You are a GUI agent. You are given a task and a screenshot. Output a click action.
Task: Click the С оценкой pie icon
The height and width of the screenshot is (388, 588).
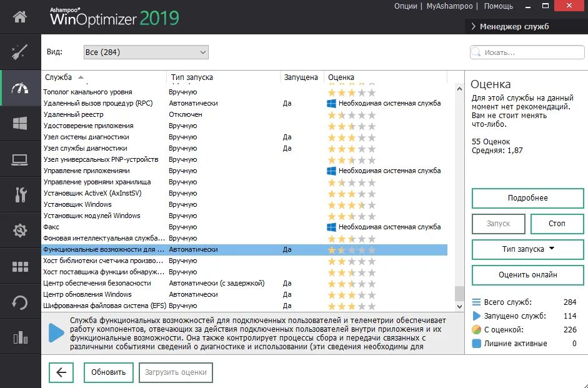tap(476, 330)
